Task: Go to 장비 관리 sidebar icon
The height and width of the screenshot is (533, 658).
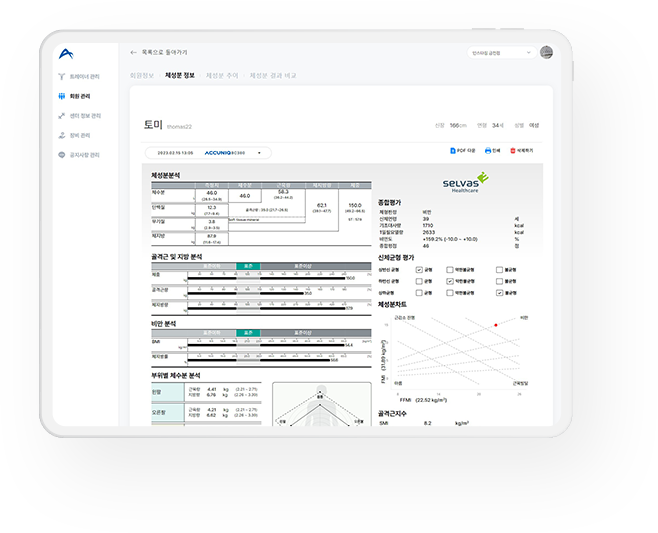Action: (62, 135)
